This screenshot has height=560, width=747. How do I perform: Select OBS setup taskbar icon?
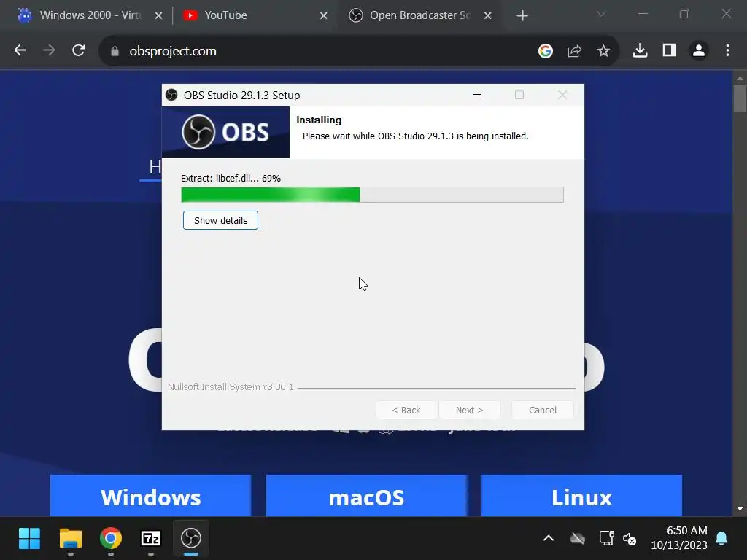(191, 539)
